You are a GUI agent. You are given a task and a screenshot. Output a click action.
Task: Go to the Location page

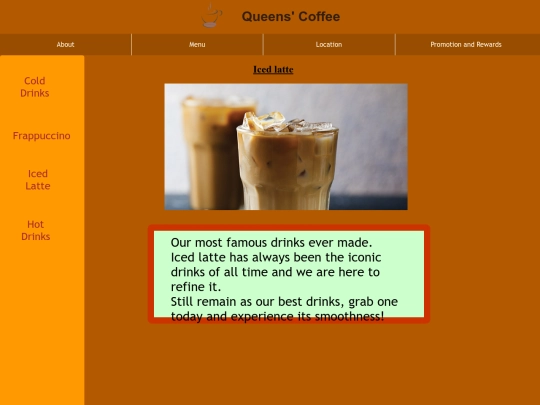pos(329,44)
